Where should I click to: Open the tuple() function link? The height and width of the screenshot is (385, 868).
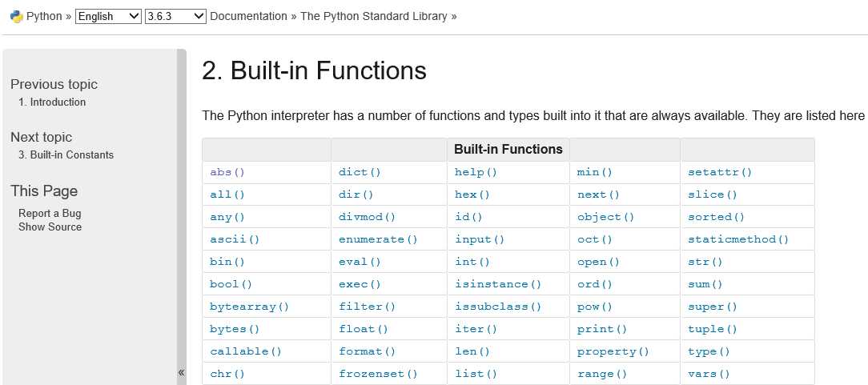[713, 329]
